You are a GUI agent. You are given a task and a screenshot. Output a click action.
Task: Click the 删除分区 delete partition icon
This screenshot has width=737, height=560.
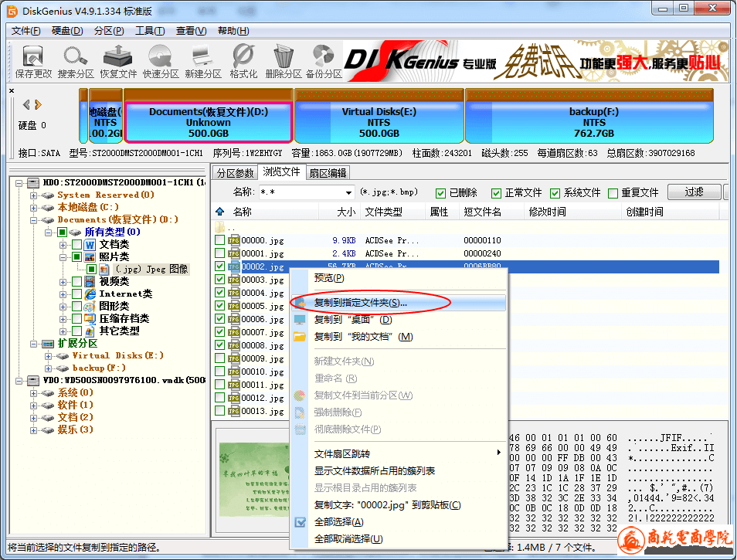click(284, 61)
